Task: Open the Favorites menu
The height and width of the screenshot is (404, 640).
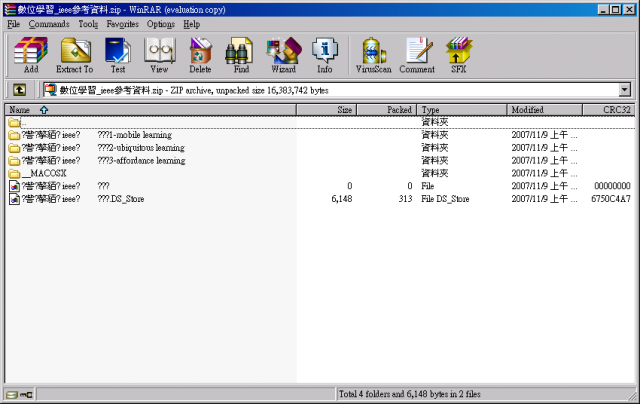Action: [122, 24]
